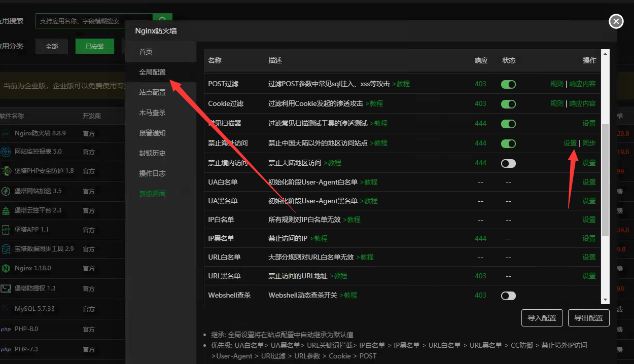The height and width of the screenshot is (364, 634).
Task: Open IP黑名单 教程 link
Action: coord(319,238)
